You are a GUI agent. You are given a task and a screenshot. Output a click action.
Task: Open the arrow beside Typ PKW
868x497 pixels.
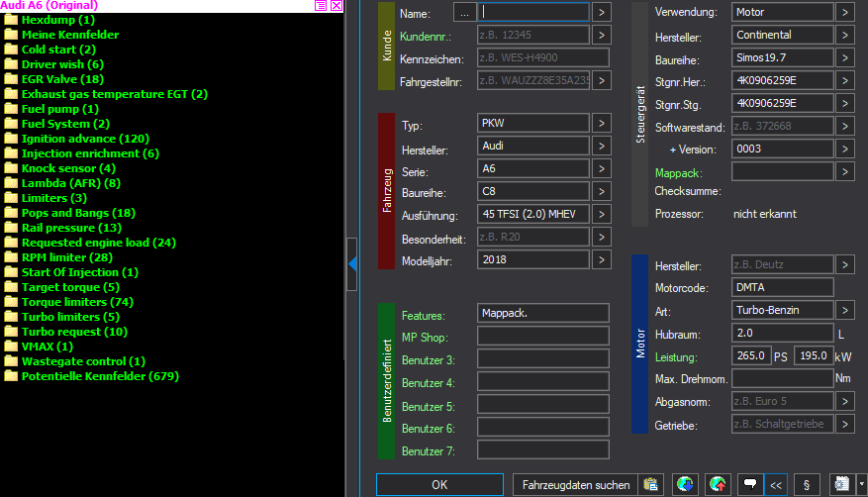pyautogui.click(x=601, y=123)
